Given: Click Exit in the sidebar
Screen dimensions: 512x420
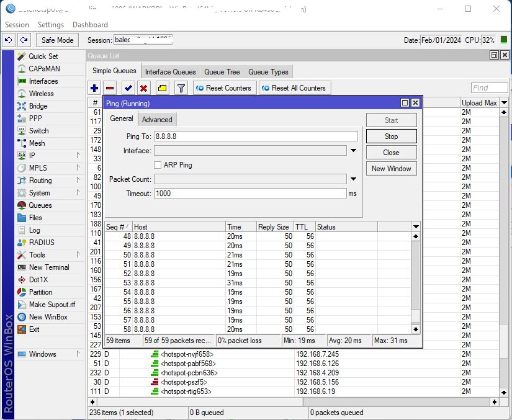Looking at the screenshot, I should [x=34, y=329].
